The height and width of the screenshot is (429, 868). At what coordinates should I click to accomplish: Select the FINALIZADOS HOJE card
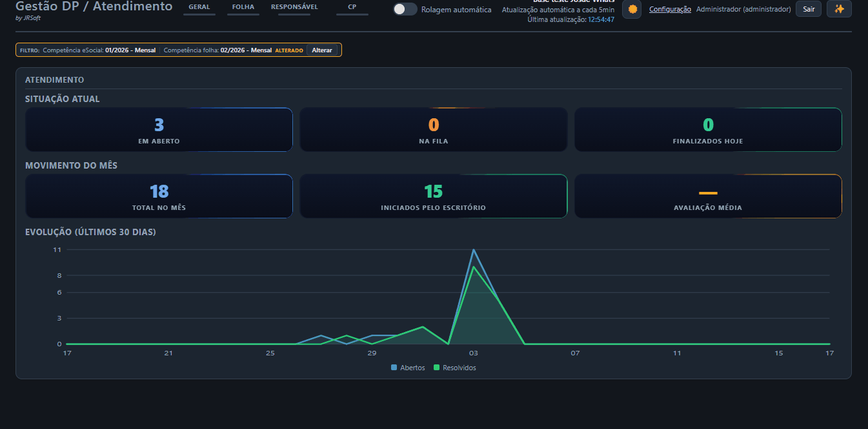(x=708, y=129)
